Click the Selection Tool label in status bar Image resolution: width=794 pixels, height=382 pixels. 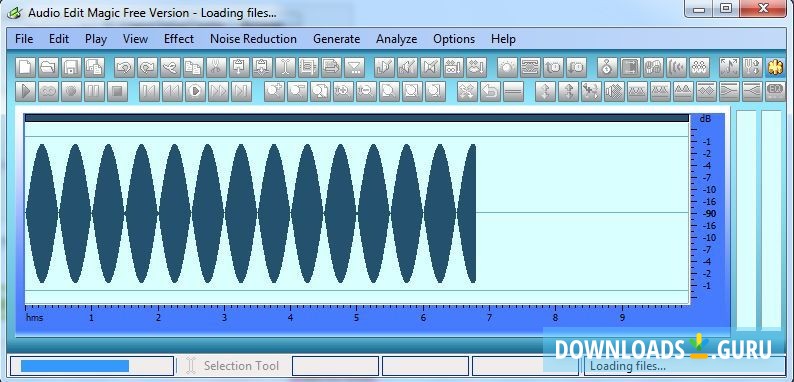(241, 365)
